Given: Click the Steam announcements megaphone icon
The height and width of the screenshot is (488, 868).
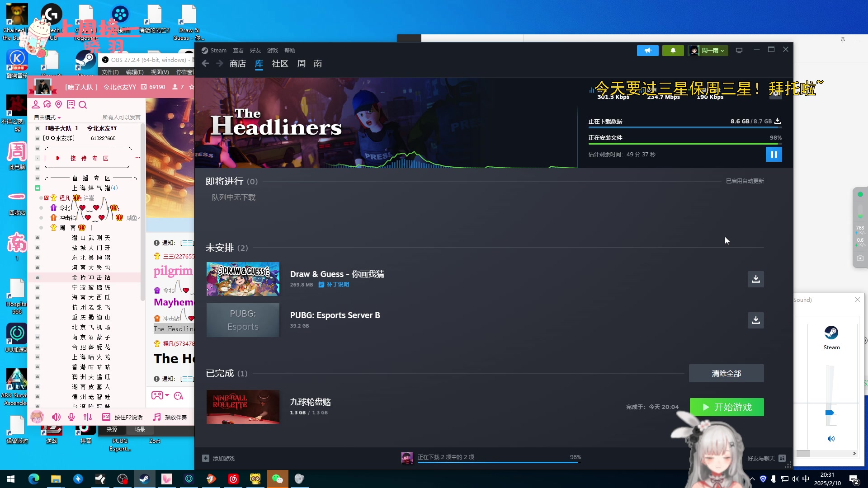Looking at the screenshot, I should click(x=648, y=51).
